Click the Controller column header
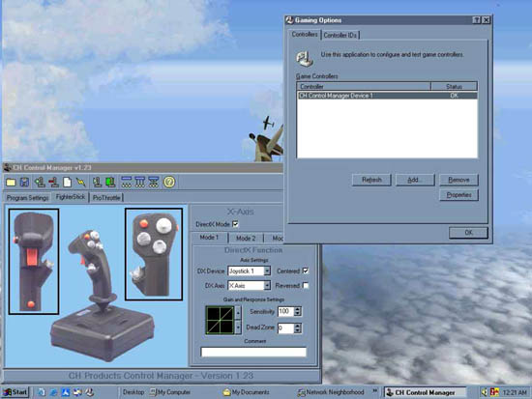The image size is (532, 399). [x=364, y=86]
